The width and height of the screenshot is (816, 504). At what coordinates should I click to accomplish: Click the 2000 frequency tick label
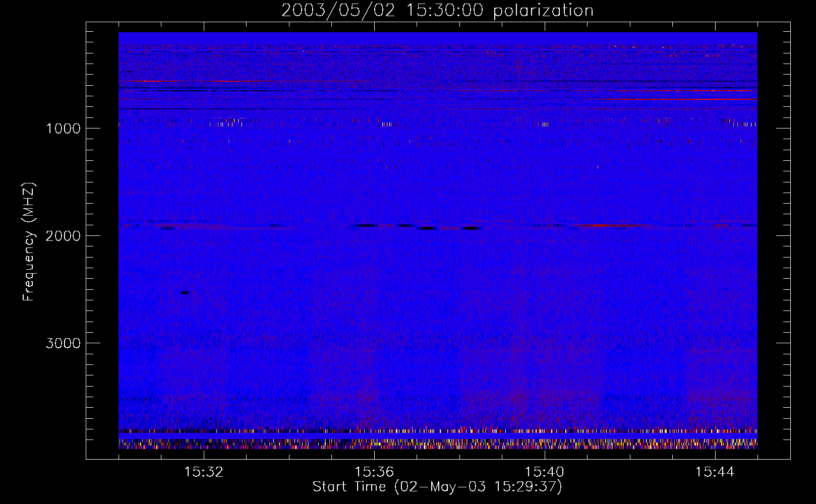(63, 236)
